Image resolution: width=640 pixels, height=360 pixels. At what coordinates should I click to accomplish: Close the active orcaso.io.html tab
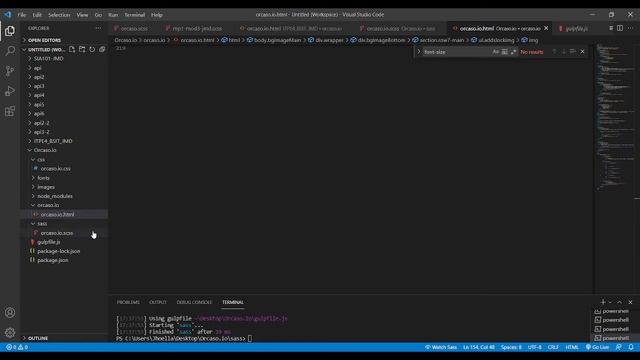546,28
